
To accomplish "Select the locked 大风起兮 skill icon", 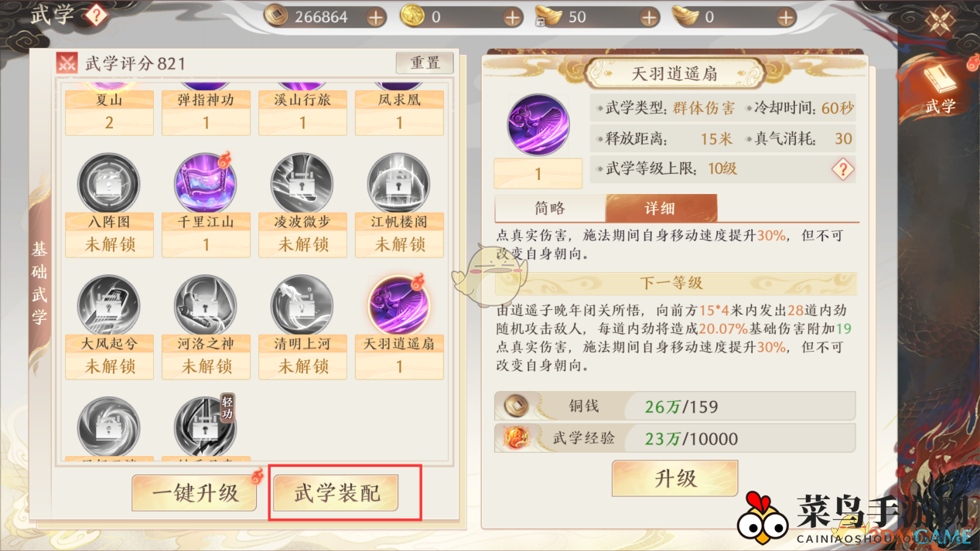I will tap(109, 305).
